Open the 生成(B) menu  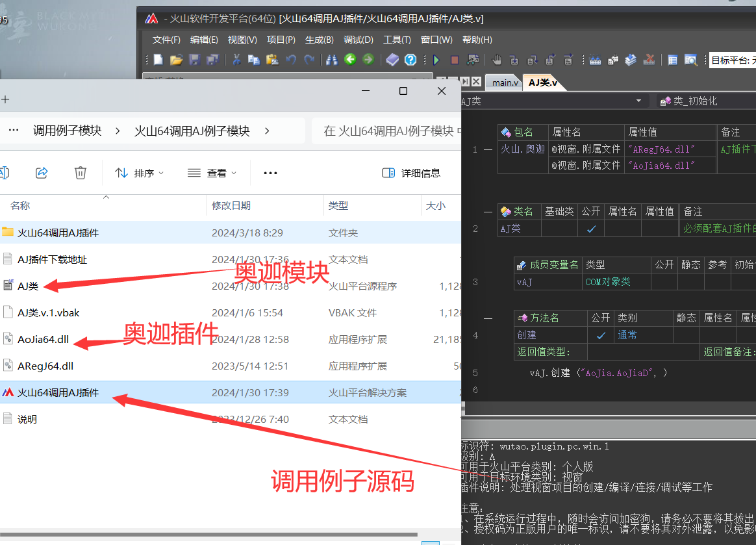[x=319, y=40]
